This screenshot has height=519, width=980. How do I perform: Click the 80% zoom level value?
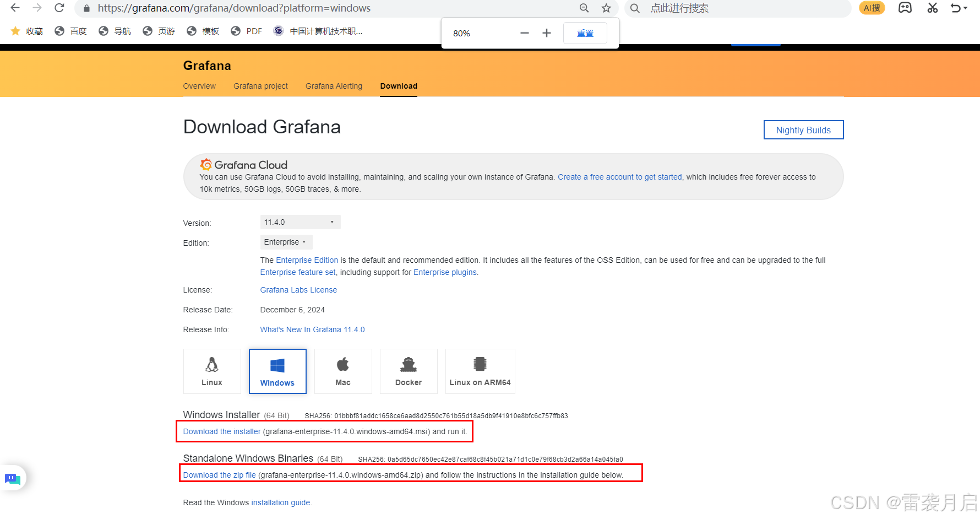tap(461, 34)
